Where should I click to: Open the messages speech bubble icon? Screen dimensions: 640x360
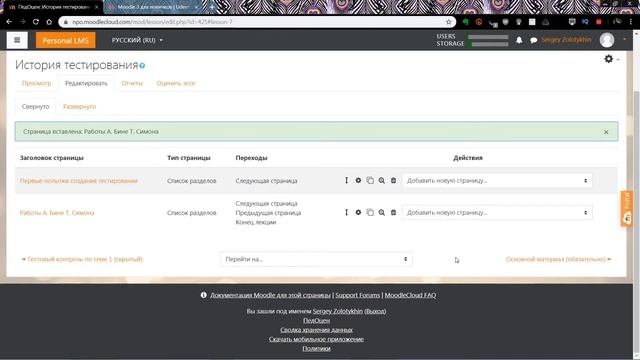[x=533, y=40]
